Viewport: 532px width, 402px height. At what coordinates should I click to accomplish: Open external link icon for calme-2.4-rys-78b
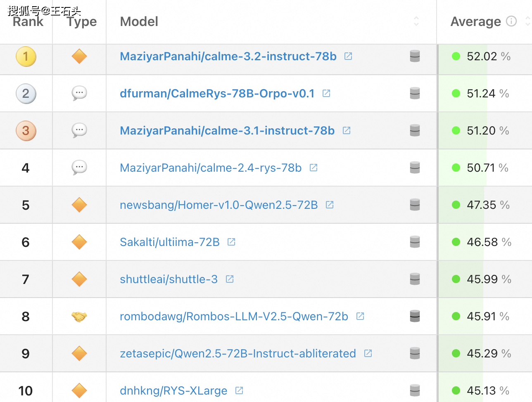coord(313,168)
